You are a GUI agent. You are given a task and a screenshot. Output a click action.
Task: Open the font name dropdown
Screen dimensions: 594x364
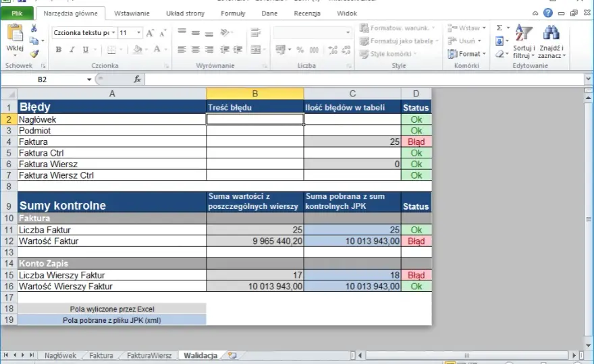coord(113,33)
